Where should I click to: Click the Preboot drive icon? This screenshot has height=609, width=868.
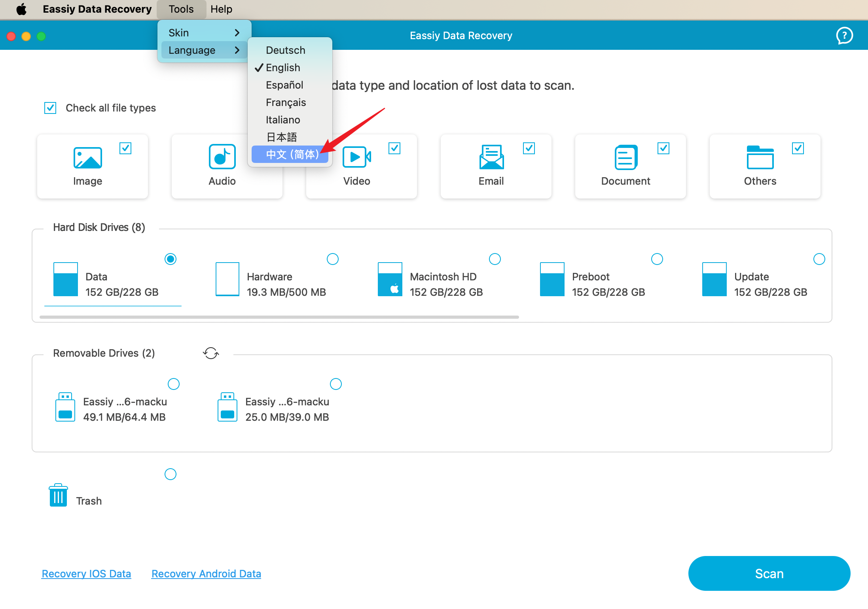click(x=552, y=279)
